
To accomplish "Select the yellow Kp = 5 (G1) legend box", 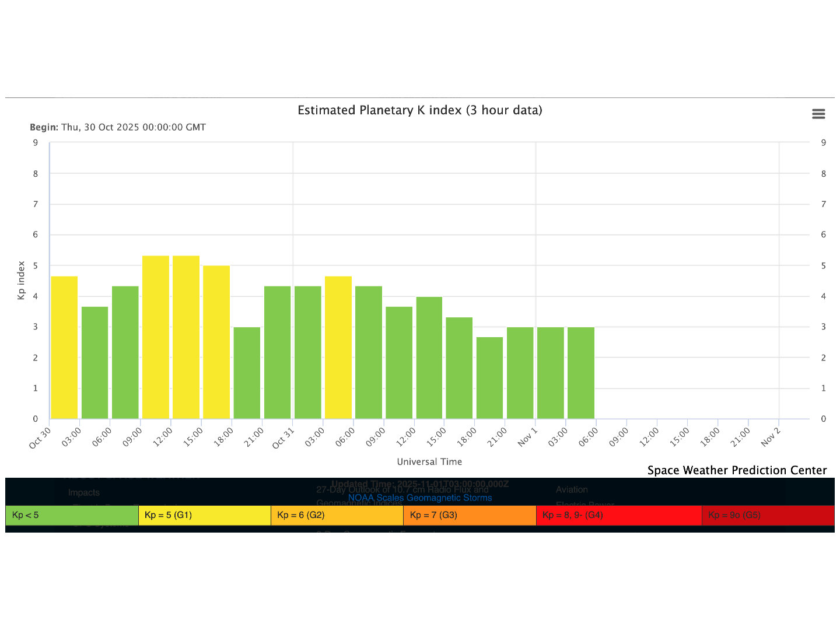I will 204,515.
